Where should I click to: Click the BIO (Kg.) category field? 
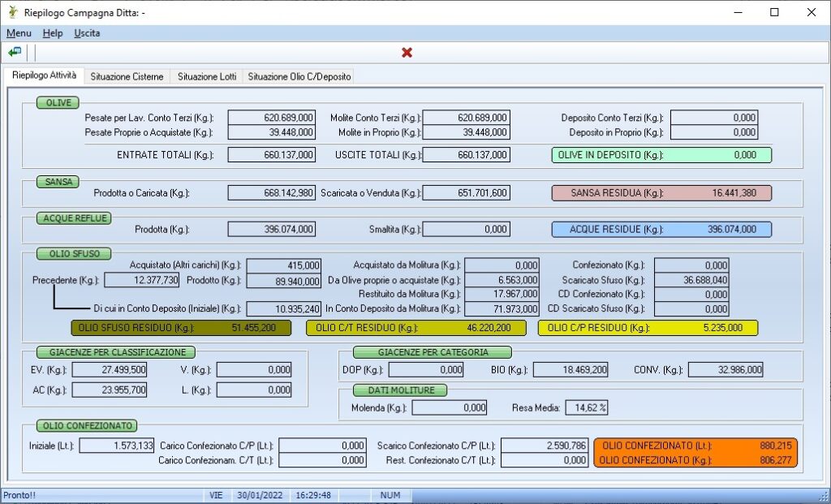[x=571, y=369]
